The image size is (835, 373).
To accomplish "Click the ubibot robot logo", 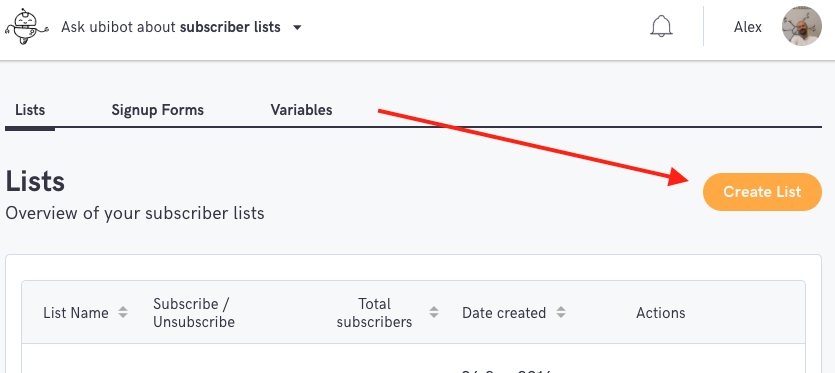I will pos(27,27).
